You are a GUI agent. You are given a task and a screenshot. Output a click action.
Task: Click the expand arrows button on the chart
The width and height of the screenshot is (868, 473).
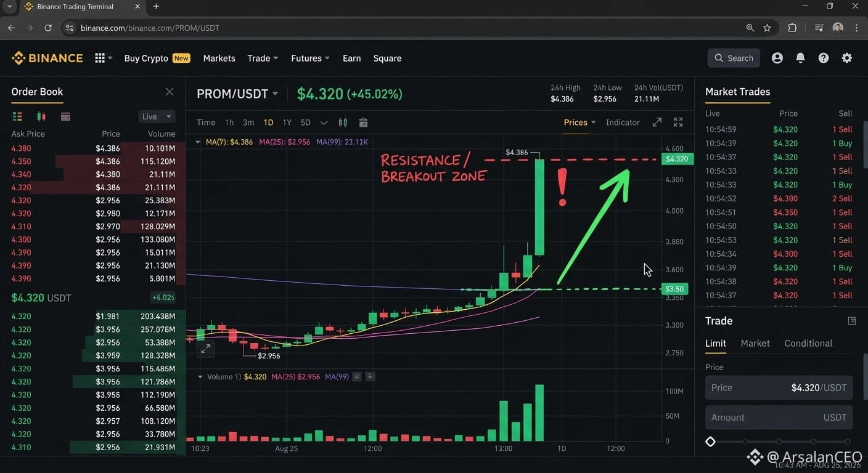[206, 349]
